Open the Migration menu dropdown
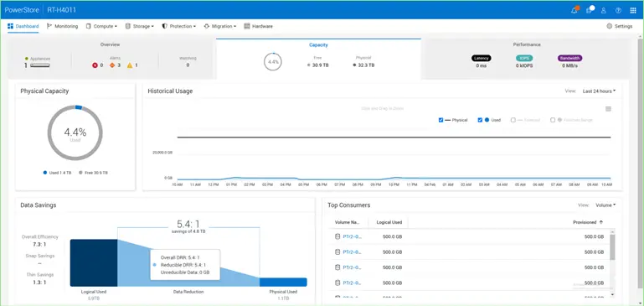Screen dimensions: 644x306 (x=220, y=26)
